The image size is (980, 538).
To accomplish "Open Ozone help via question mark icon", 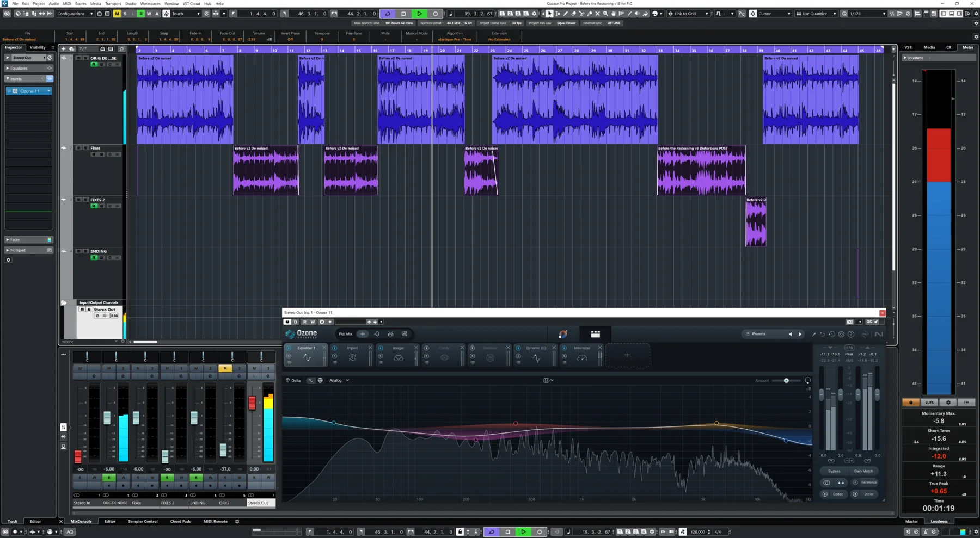I will pyautogui.click(x=851, y=335).
